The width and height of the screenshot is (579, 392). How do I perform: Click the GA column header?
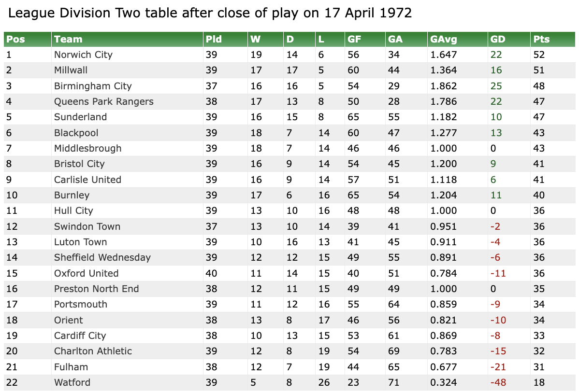(395, 40)
